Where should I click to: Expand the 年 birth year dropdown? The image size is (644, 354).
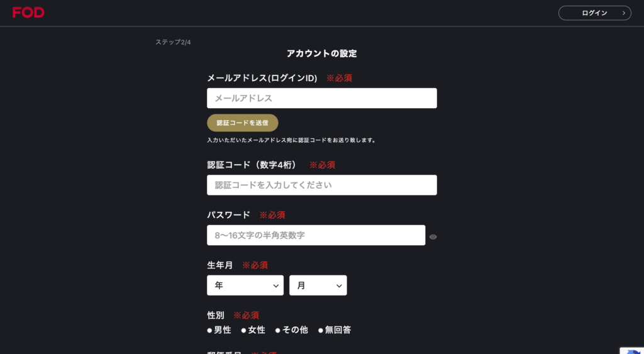245,285
